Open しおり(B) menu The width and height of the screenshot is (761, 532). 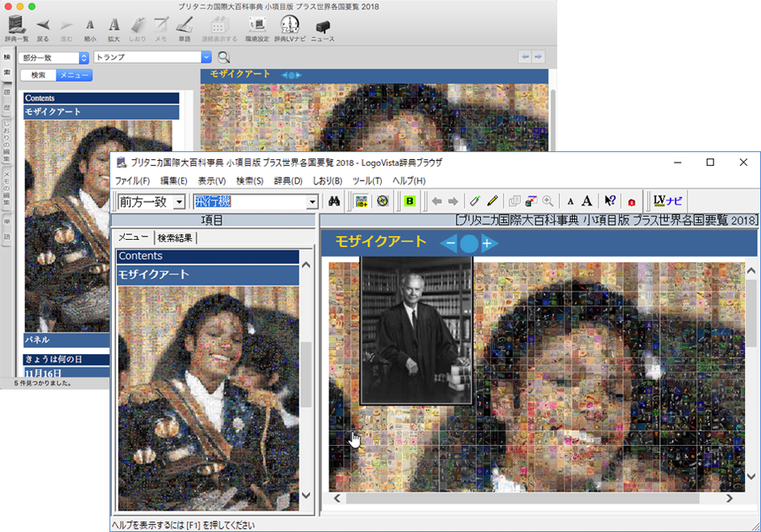click(328, 181)
